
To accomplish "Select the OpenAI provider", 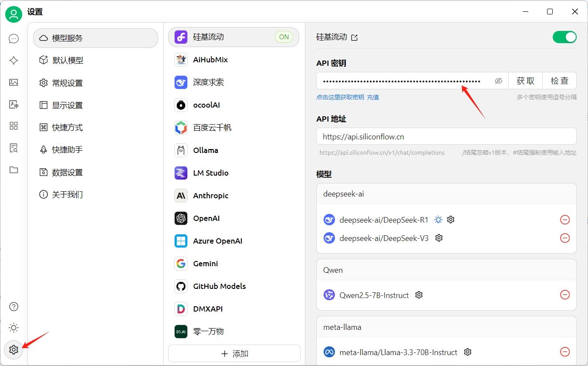I will point(234,218).
